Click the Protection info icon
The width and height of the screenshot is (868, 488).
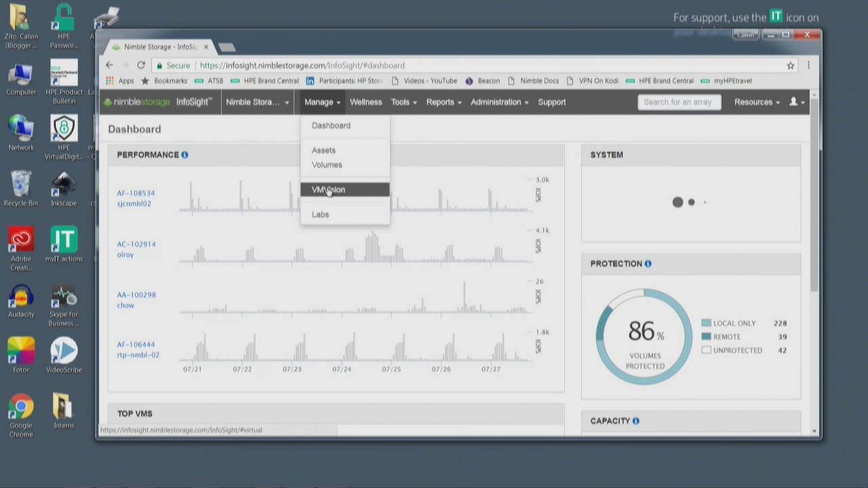[x=648, y=264]
